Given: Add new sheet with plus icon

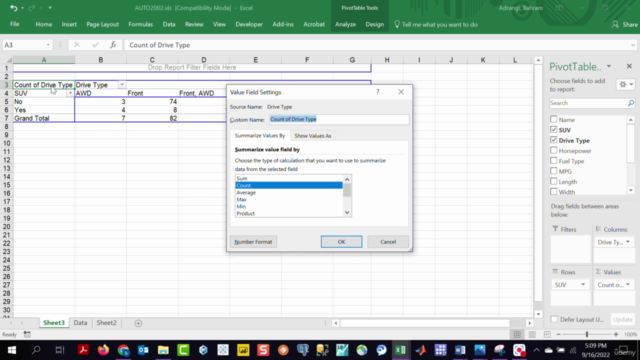Looking at the screenshot, I should tap(138, 323).
